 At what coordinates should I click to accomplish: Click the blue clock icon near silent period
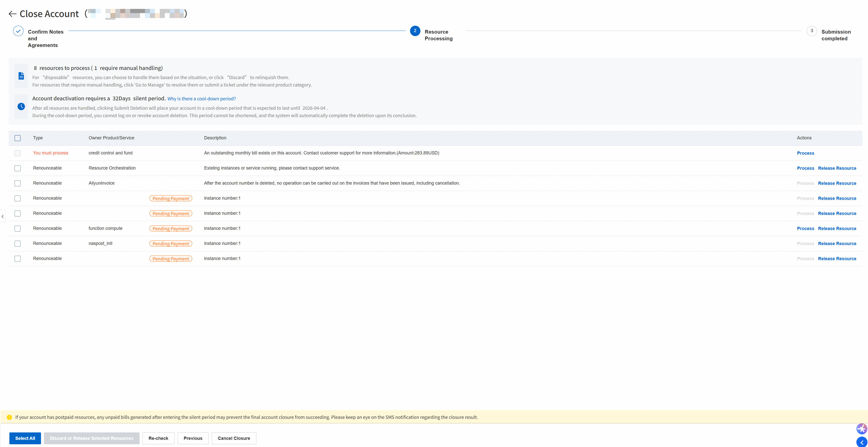click(21, 106)
